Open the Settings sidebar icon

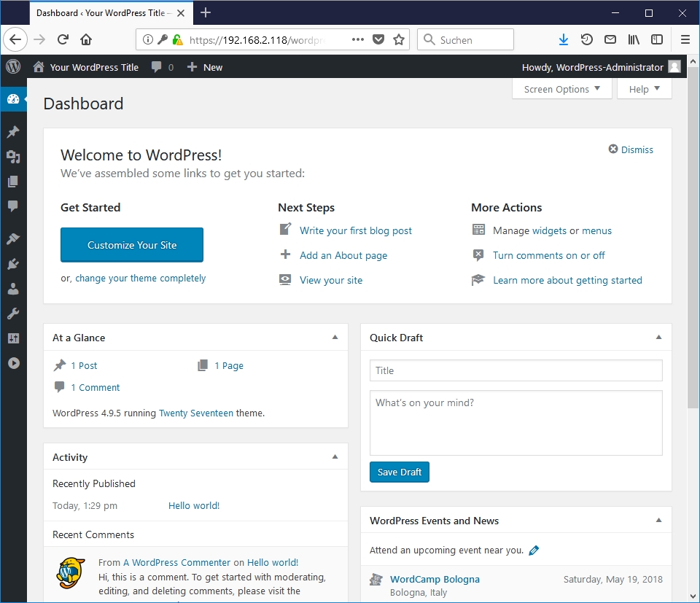pyautogui.click(x=13, y=338)
